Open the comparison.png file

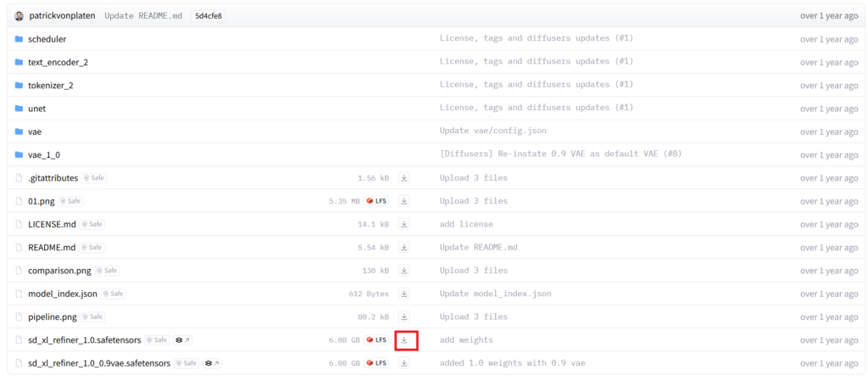click(x=60, y=271)
